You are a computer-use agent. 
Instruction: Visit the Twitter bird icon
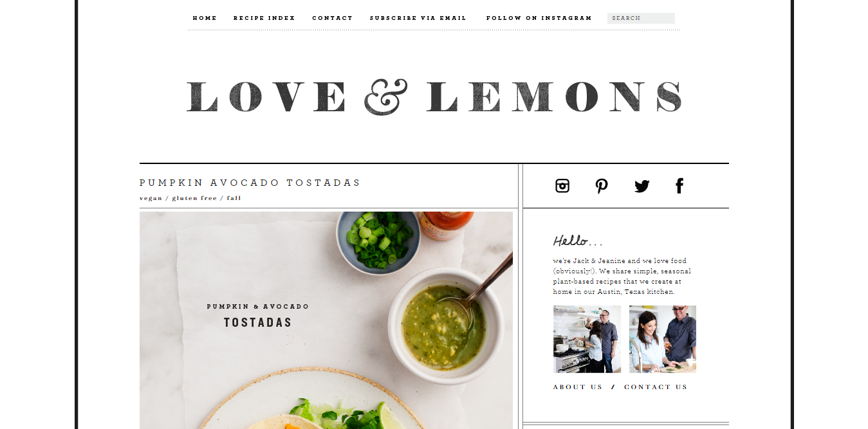642,187
